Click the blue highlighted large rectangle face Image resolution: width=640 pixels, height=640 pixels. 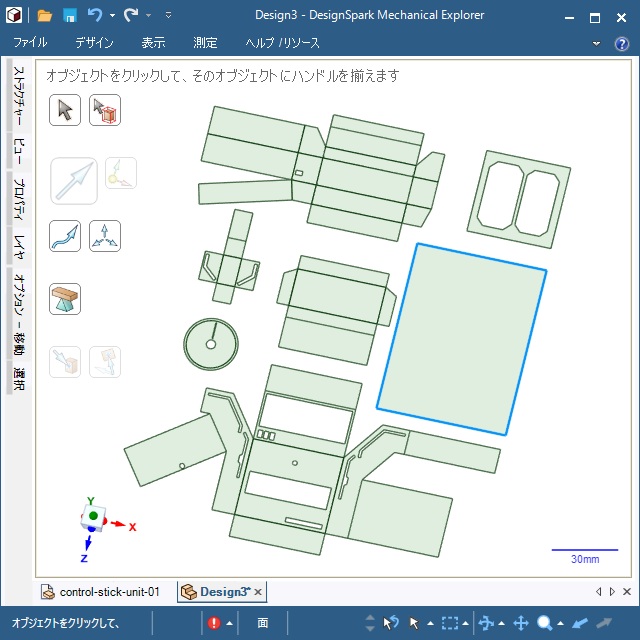[460, 340]
